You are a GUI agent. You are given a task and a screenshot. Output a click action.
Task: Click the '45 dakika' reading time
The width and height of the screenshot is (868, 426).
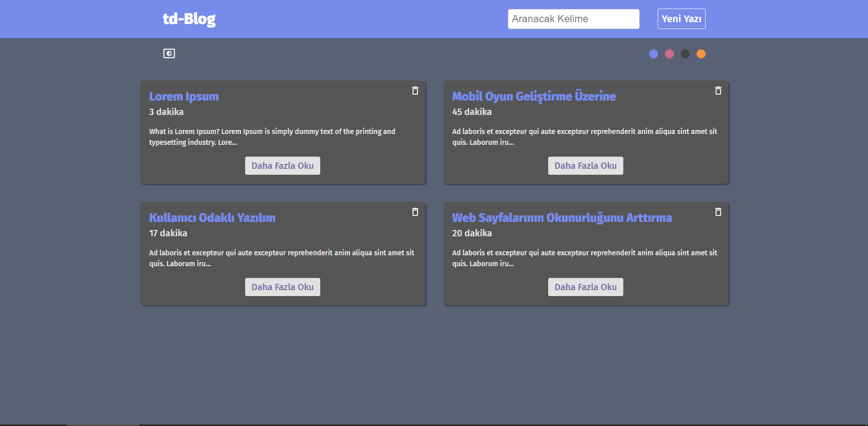(x=472, y=112)
